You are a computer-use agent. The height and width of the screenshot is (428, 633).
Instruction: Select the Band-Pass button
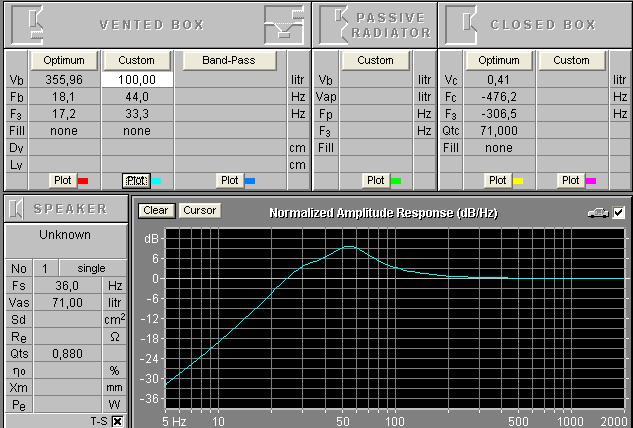pyautogui.click(x=228, y=60)
